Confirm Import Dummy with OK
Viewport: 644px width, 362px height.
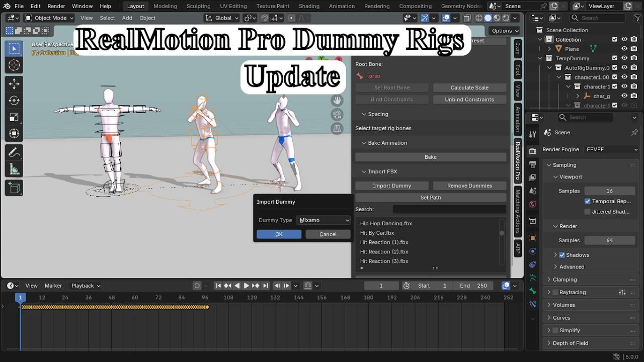click(279, 234)
